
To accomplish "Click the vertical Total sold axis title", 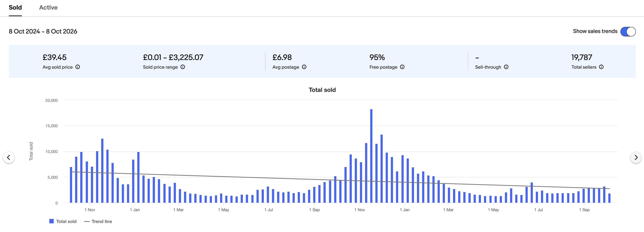I will (31, 151).
